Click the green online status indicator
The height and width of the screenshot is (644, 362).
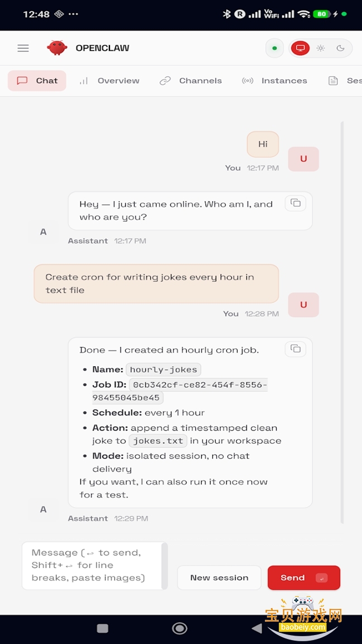[x=274, y=48]
